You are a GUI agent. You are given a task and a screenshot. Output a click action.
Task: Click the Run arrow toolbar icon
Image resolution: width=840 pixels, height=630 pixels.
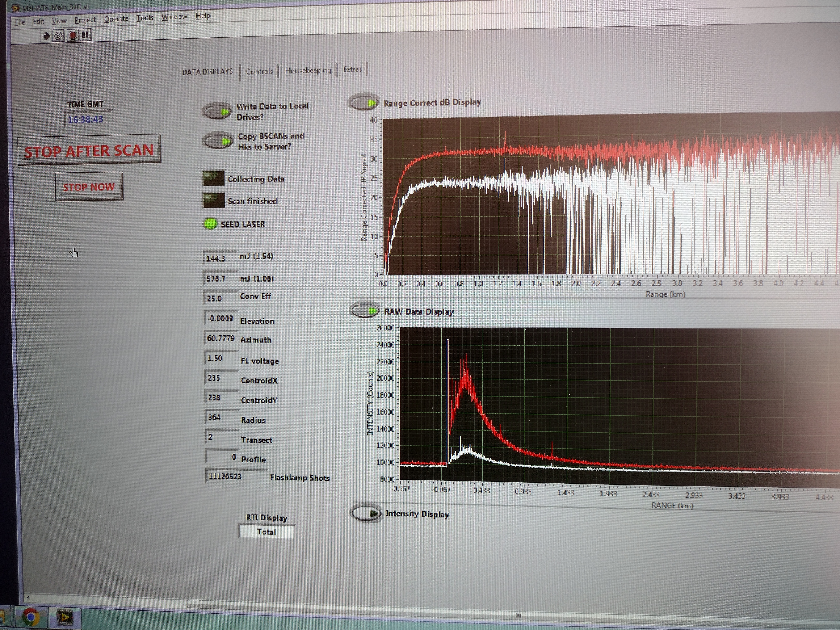46,36
